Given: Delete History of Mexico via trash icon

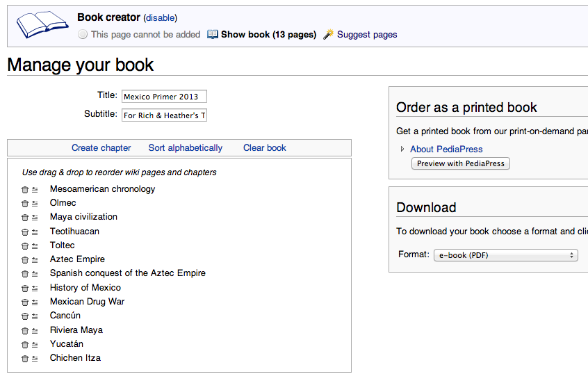Looking at the screenshot, I should (25, 289).
